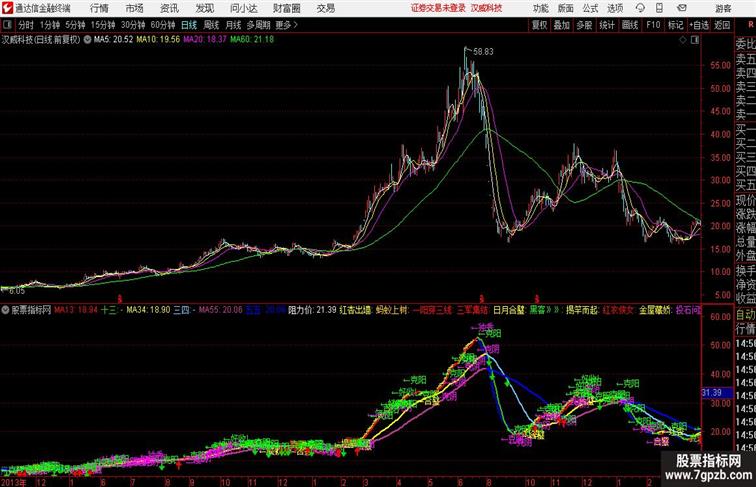Open the 问小达 menu

click(243, 8)
